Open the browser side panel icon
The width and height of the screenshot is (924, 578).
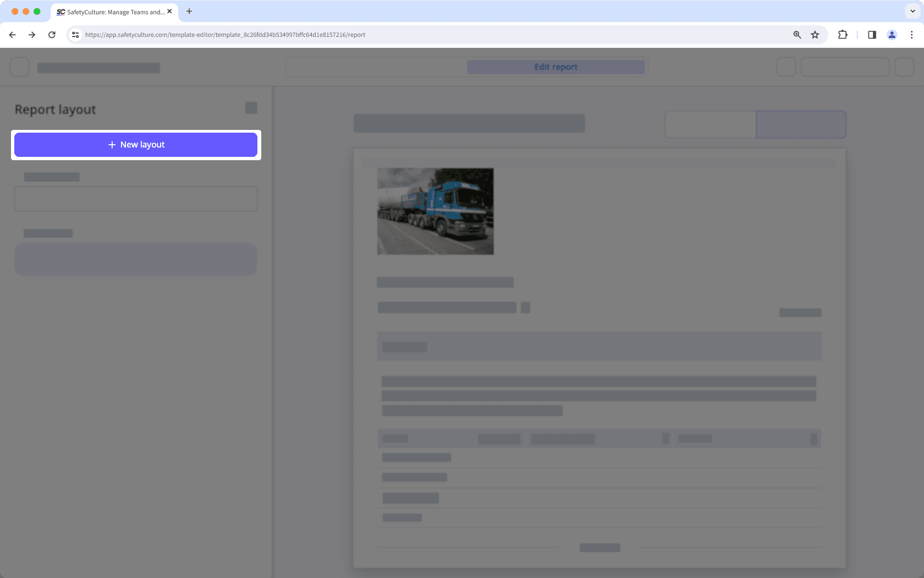coord(871,34)
